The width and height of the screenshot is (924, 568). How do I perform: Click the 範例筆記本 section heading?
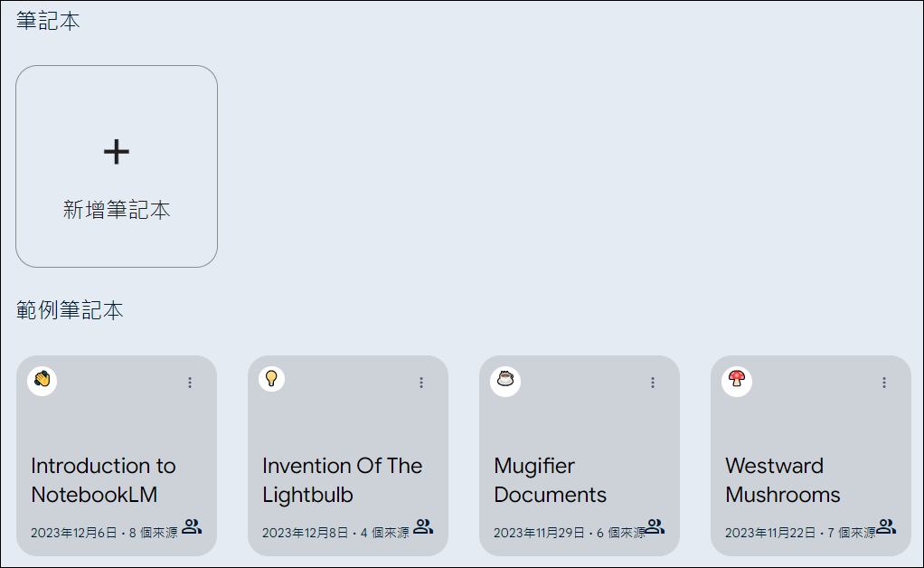click(70, 311)
